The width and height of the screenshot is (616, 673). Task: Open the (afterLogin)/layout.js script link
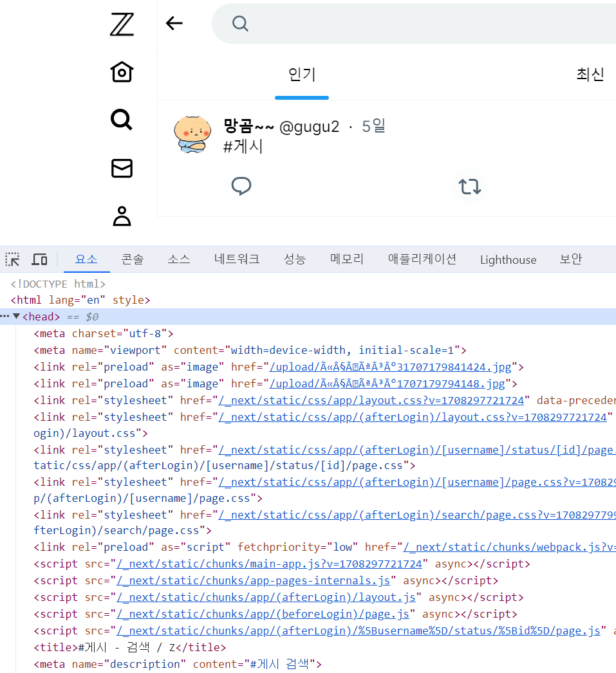(x=266, y=598)
